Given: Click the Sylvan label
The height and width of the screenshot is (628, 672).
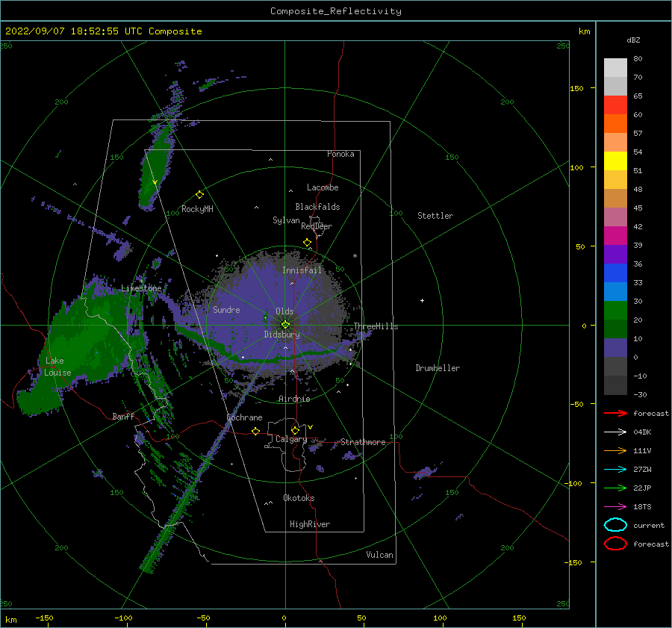Looking at the screenshot, I should (286, 220).
